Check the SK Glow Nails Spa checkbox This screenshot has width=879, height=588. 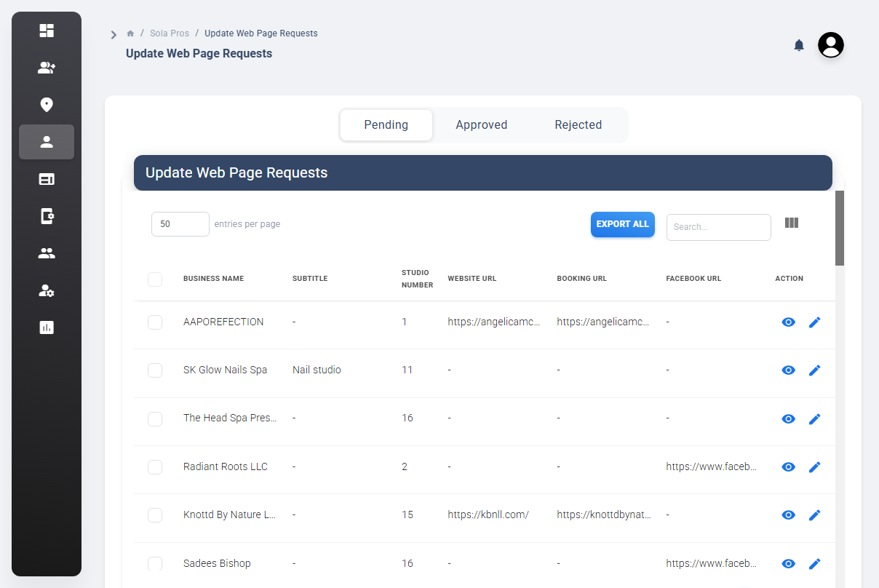tap(155, 370)
